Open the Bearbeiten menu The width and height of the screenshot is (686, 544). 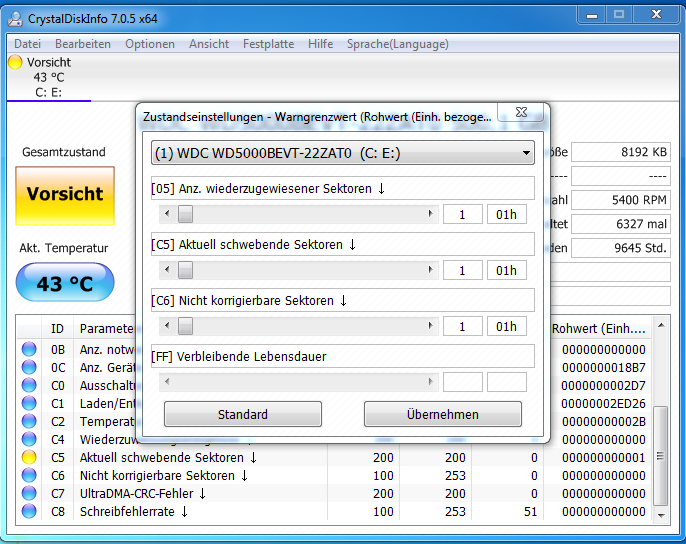[83, 44]
